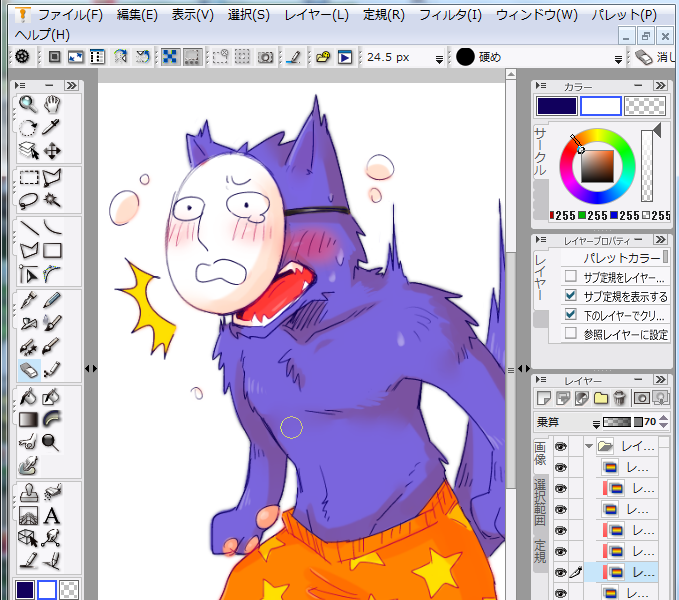Select the hand pan tool
This screenshot has width=679, height=600.
pyautogui.click(x=52, y=103)
